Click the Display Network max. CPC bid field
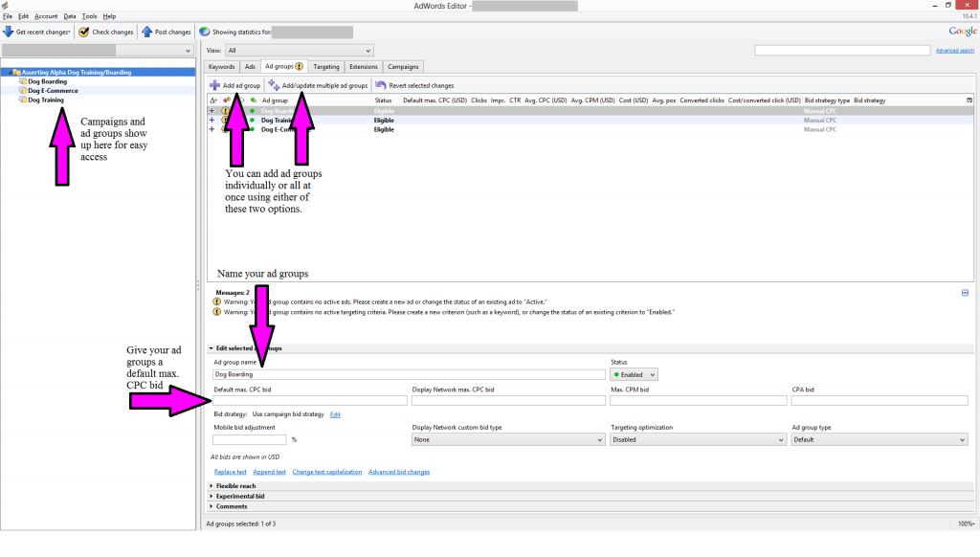The width and height of the screenshot is (980, 557). (508, 401)
